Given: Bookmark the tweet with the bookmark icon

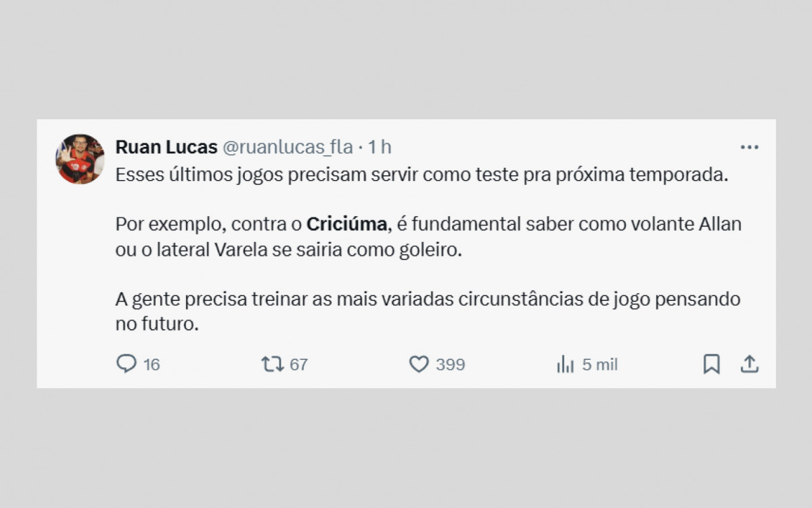Looking at the screenshot, I should tap(711, 364).
